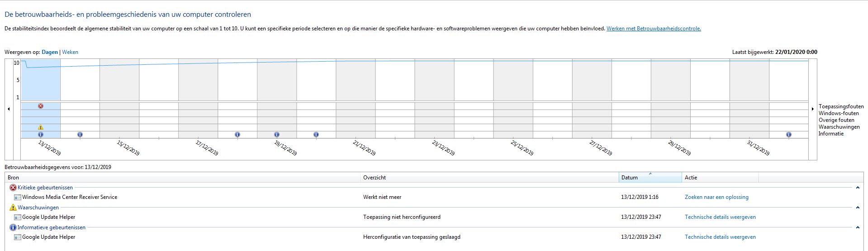This screenshot has width=868, height=251.
Task: Click 'Herconfiguratie van toepassing geslaagd' text
Action: pyautogui.click(x=412, y=237)
